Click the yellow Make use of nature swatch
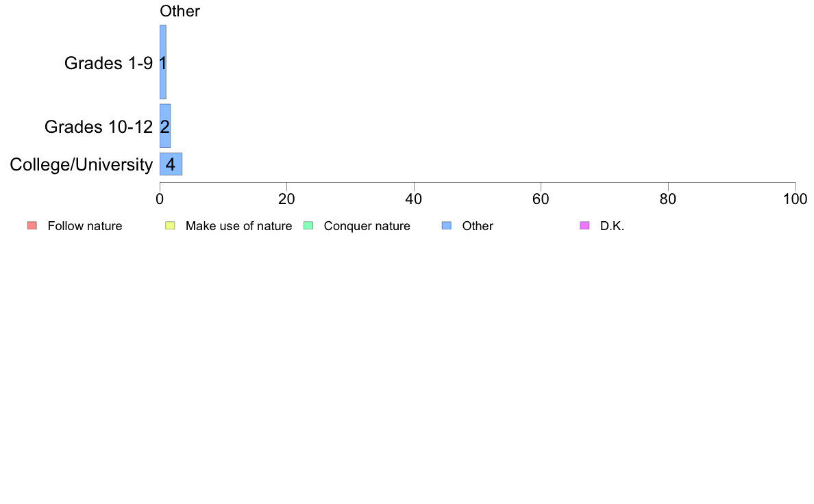Viewport: 814px width, 504px height. [171, 225]
